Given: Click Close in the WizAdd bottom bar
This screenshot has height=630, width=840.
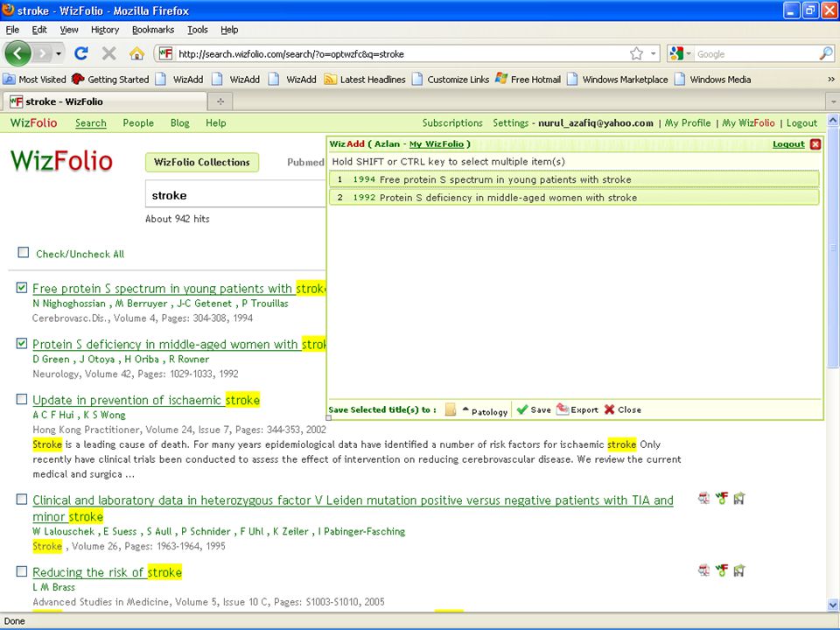Looking at the screenshot, I should (622, 409).
